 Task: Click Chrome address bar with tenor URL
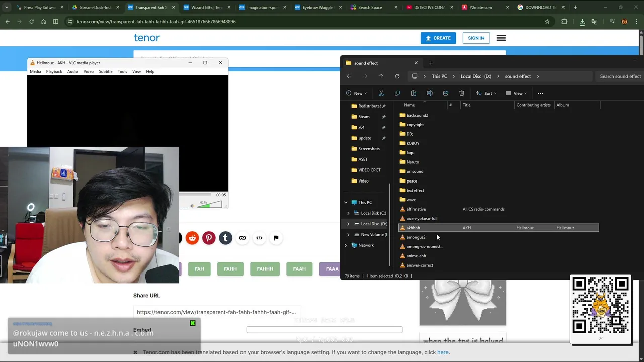point(307,22)
